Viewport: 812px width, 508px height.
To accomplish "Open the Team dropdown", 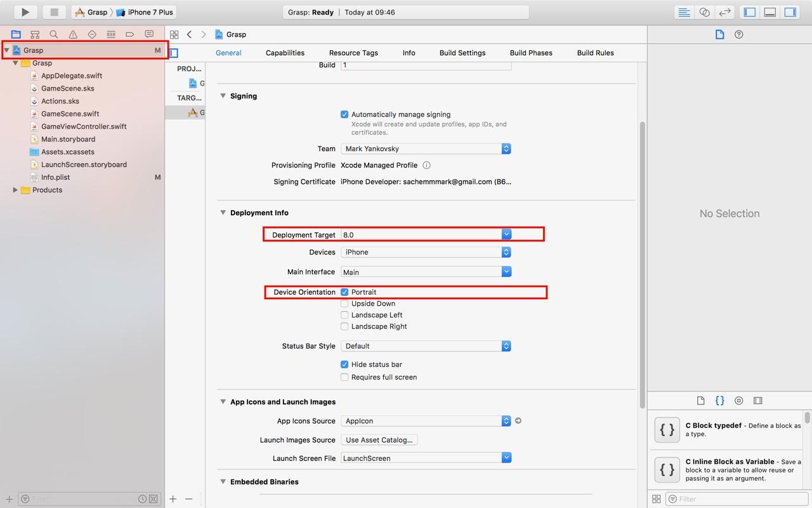I will 426,149.
